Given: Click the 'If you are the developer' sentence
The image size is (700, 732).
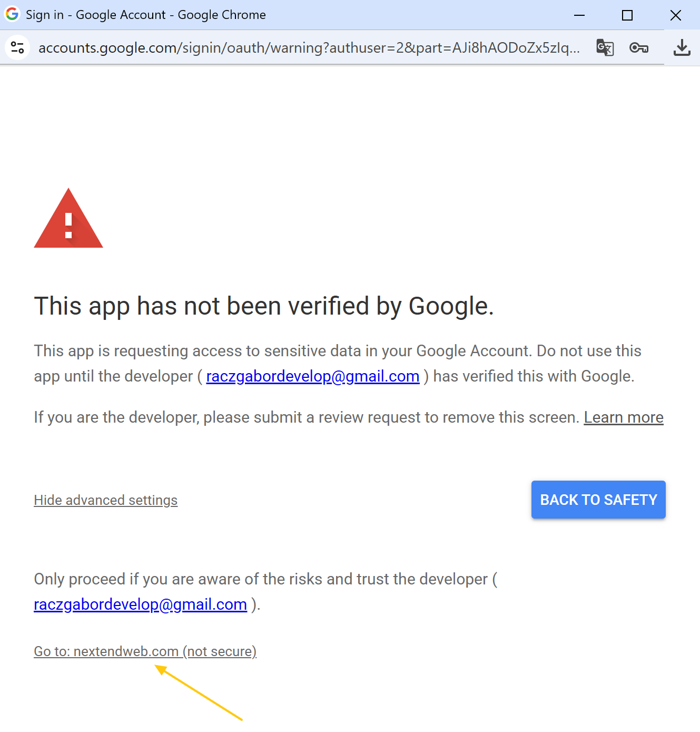Looking at the screenshot, I should click(x=307, y=417).
